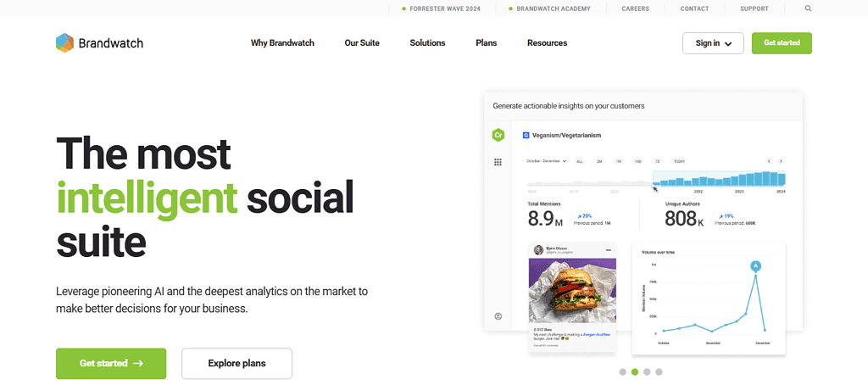
Task: Click the Explore plans button
Action: pos(236,363)
